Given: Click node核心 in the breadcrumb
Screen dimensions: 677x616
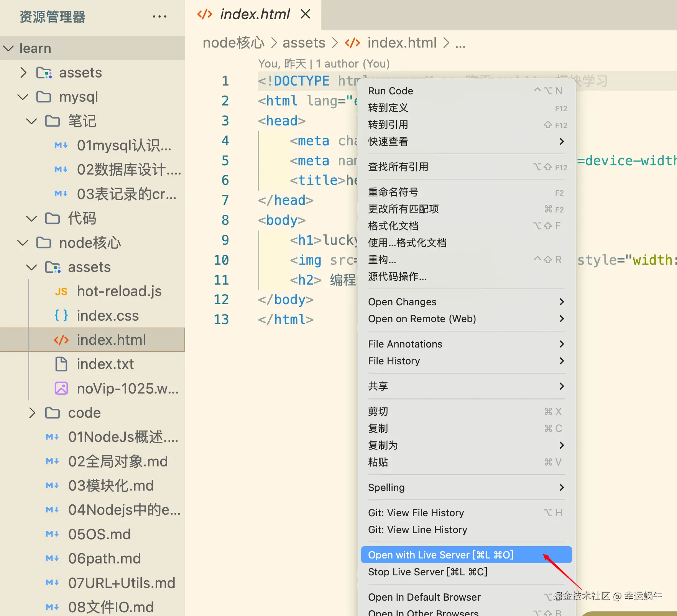Looking at the screenshot, I should pos(233,43).
